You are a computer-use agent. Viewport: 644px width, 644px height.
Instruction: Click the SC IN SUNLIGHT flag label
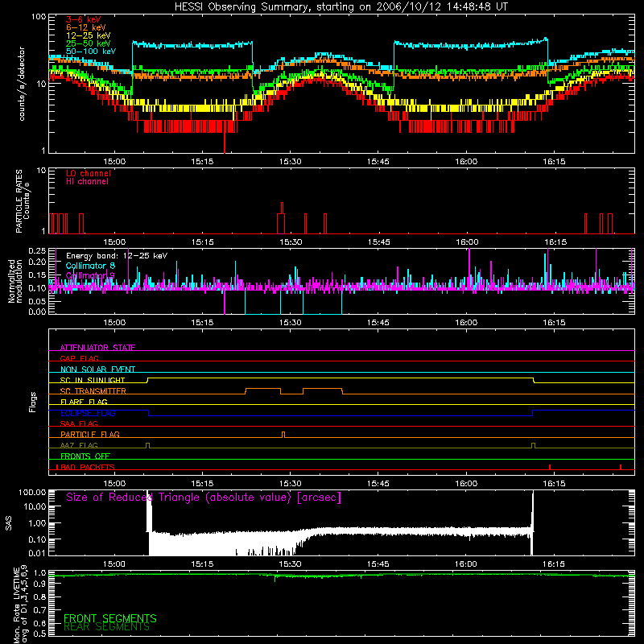tap(93, 380)
